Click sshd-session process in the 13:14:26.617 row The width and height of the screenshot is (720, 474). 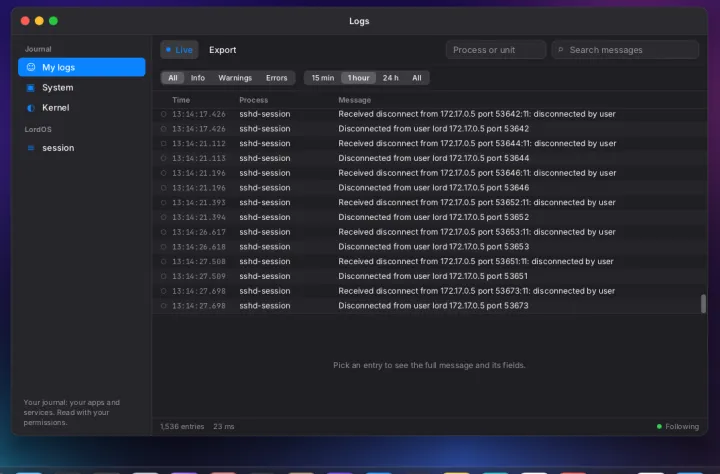pyautogui.click(x=264, y=232)
